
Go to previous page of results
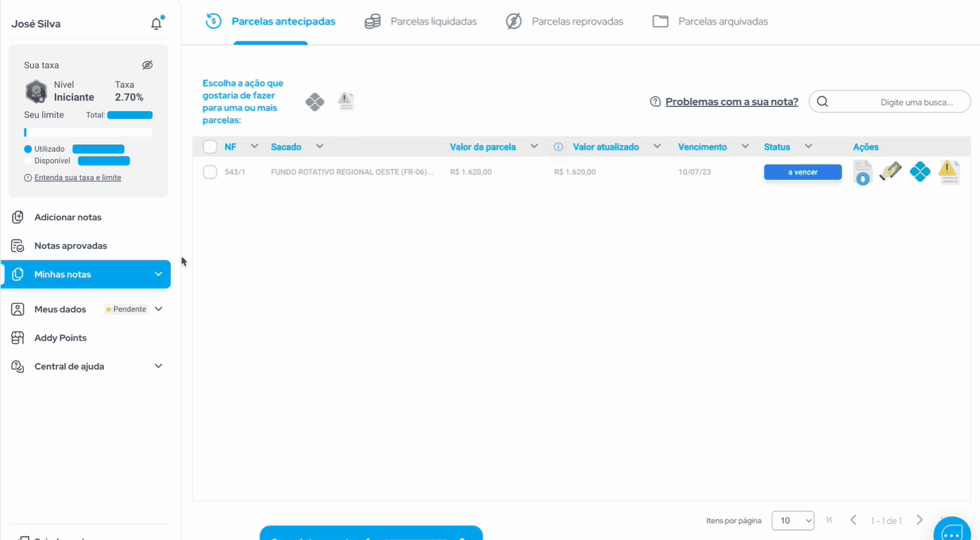tap(853, 520)
